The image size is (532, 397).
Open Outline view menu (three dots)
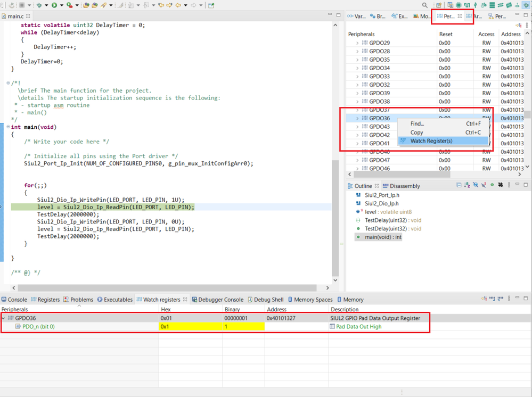pyautogui.click(x=509, y=185)
